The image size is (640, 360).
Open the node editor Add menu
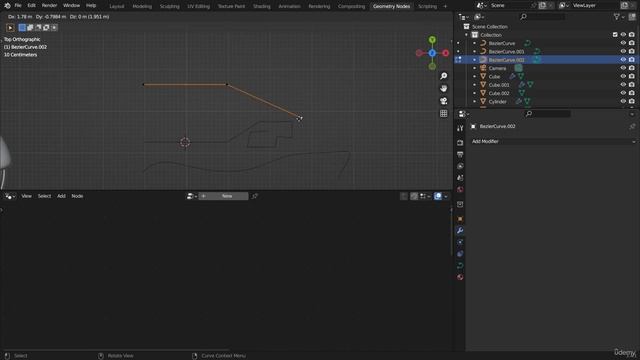[x=61, y=196]
